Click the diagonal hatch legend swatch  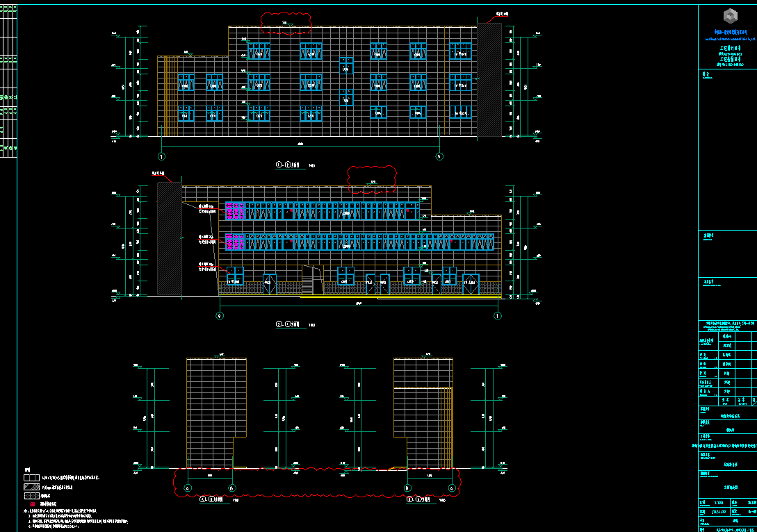(31, 487)
